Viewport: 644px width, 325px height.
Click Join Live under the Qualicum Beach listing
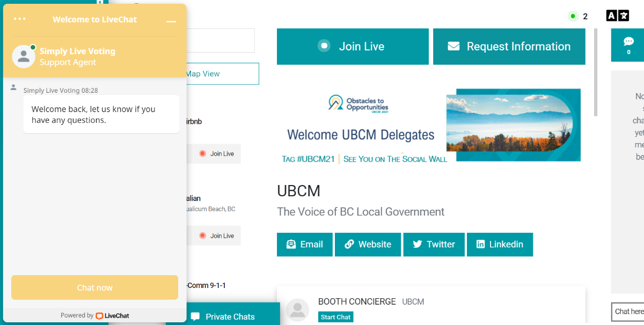(x=217, y=236)
